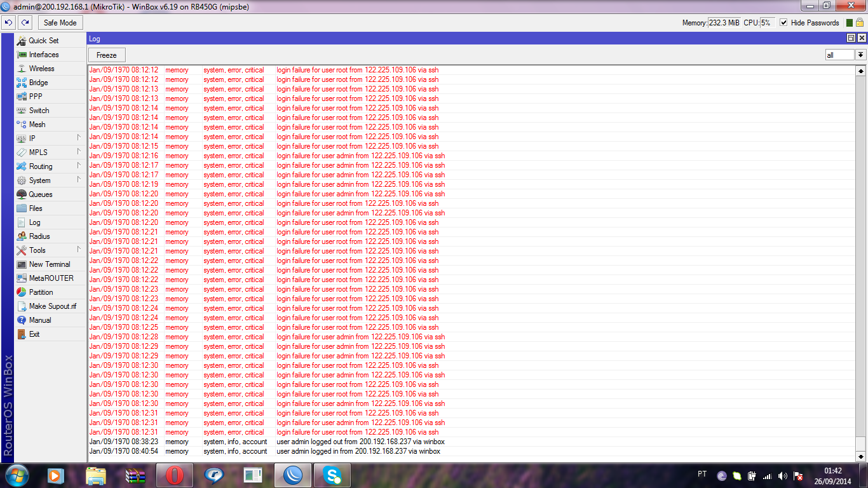
Task: Expand the MPLS submenu
Action: pyautogui.click(x=50, y=152)
